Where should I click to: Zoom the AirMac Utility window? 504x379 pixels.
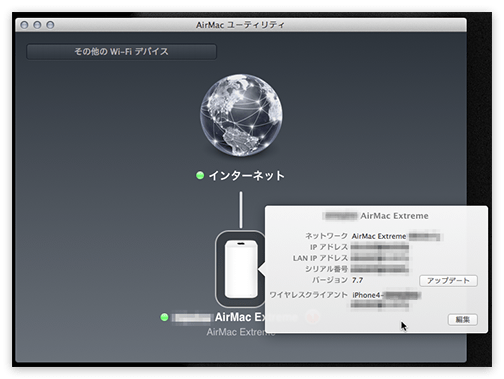(50, 25)
